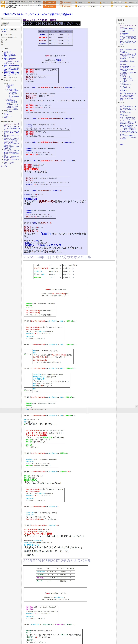The height and width of the screenshot is (644, 138).
Task: Select the 'and' search radio button
Action: [5, 29]
